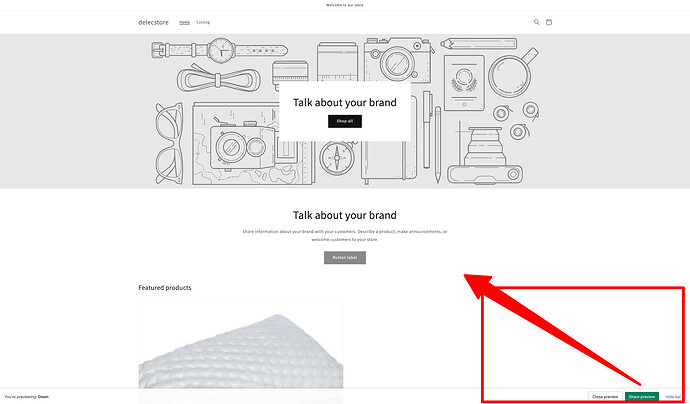690x404 pixels.
Task: Click the green Share preview button
Action: (x=642, y=397)
